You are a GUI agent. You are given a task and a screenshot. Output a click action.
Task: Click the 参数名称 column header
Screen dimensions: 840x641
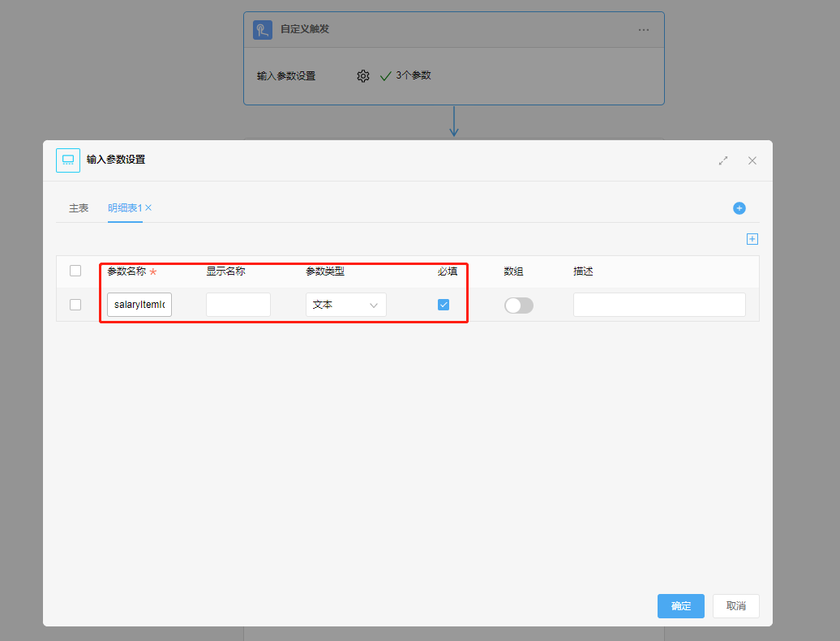tap(126, 271)
